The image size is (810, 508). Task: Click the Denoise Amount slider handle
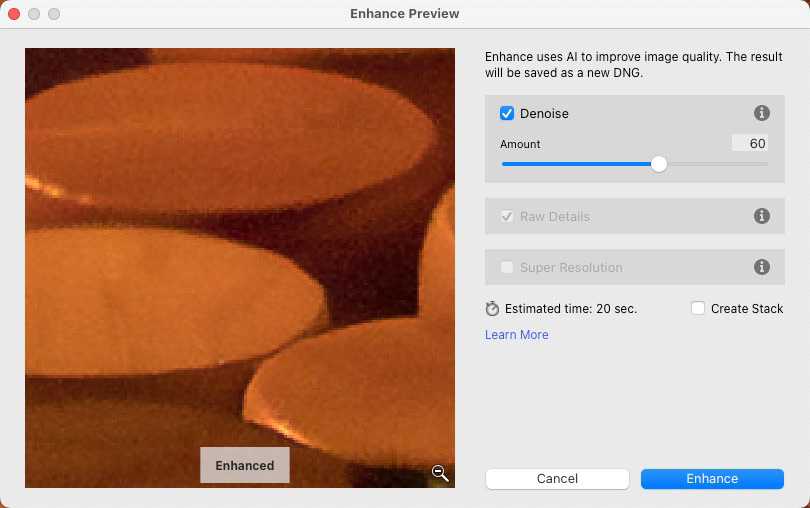coord(659,164)
